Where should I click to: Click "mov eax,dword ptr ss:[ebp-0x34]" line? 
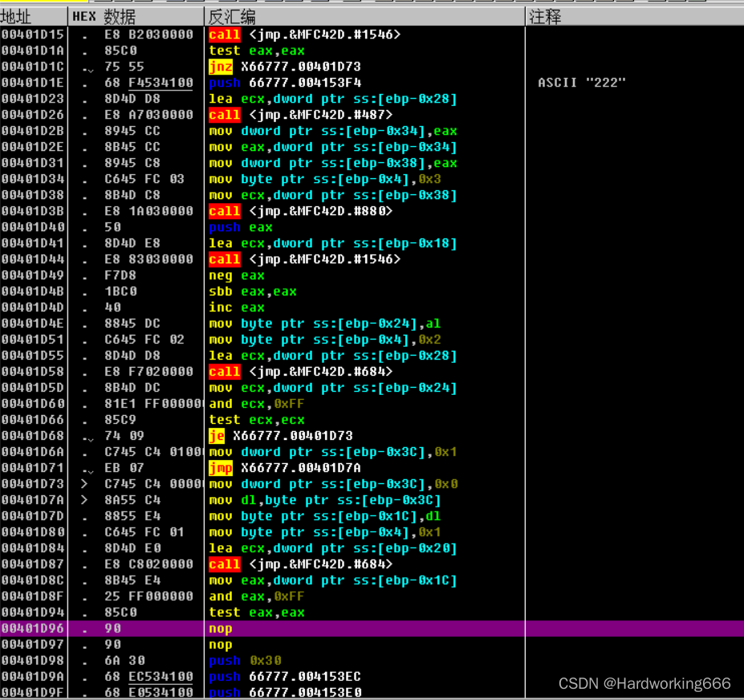tap(332, 147)
